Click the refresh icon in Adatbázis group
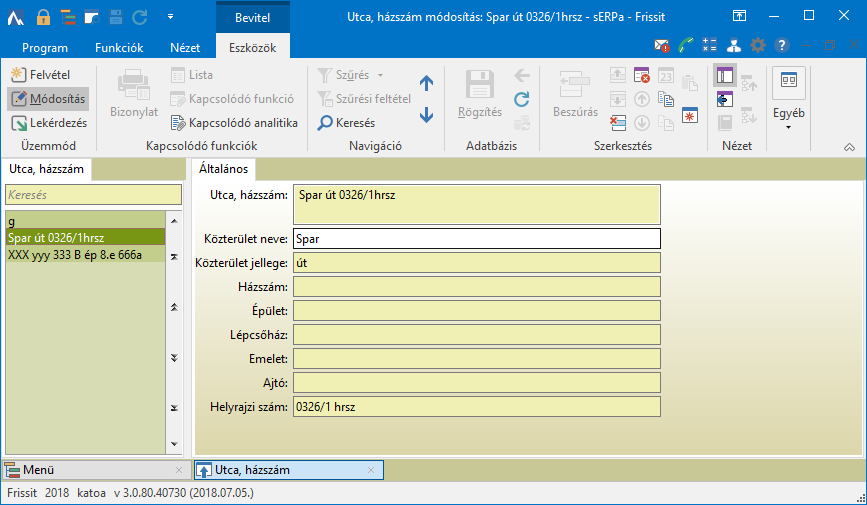 click(521, 99)
